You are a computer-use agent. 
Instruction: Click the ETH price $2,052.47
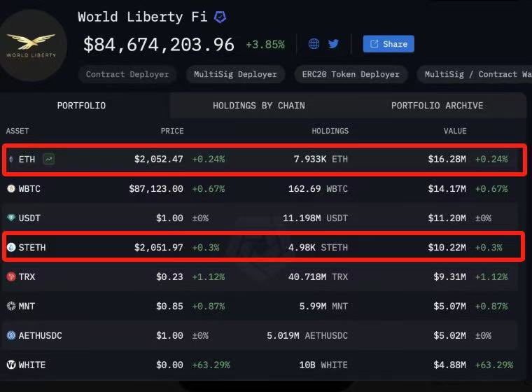click(159, 159)
